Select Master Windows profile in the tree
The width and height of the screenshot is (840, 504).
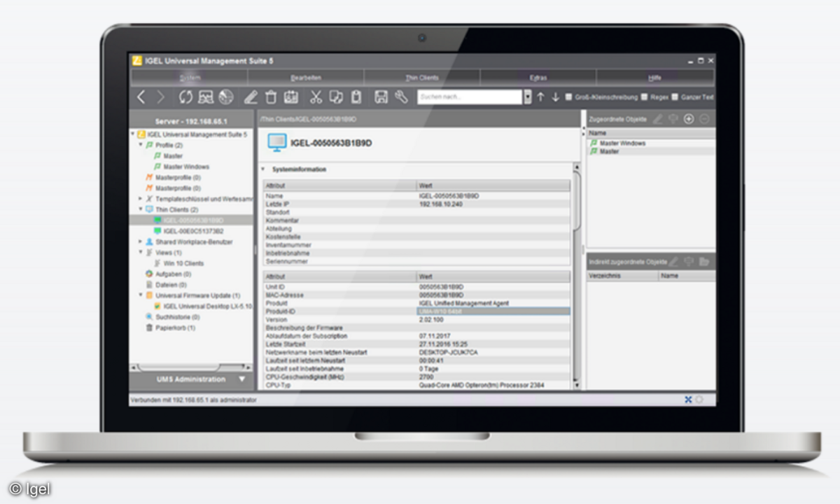click(x=185, y=167)
